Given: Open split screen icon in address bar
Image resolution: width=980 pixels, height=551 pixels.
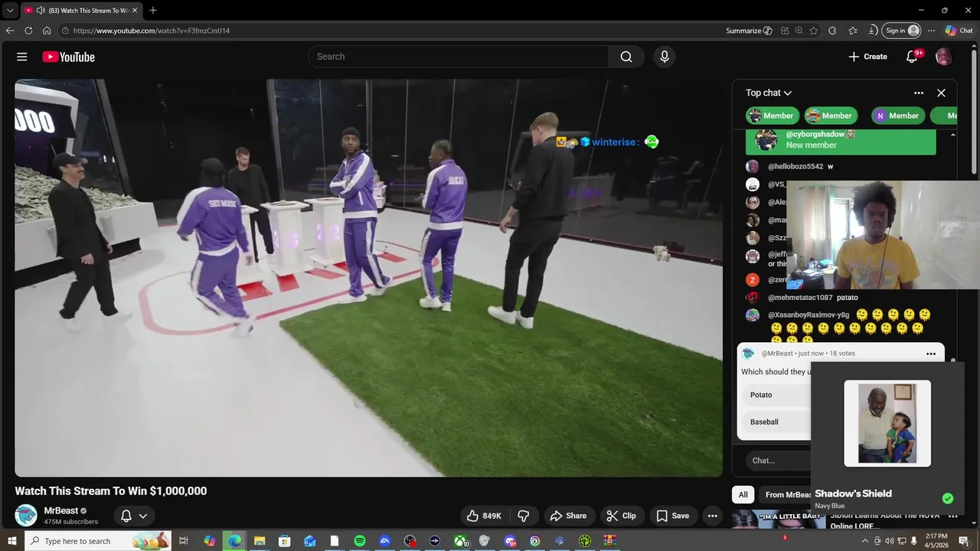Looking at the screenshot, I should click(785, 31).
